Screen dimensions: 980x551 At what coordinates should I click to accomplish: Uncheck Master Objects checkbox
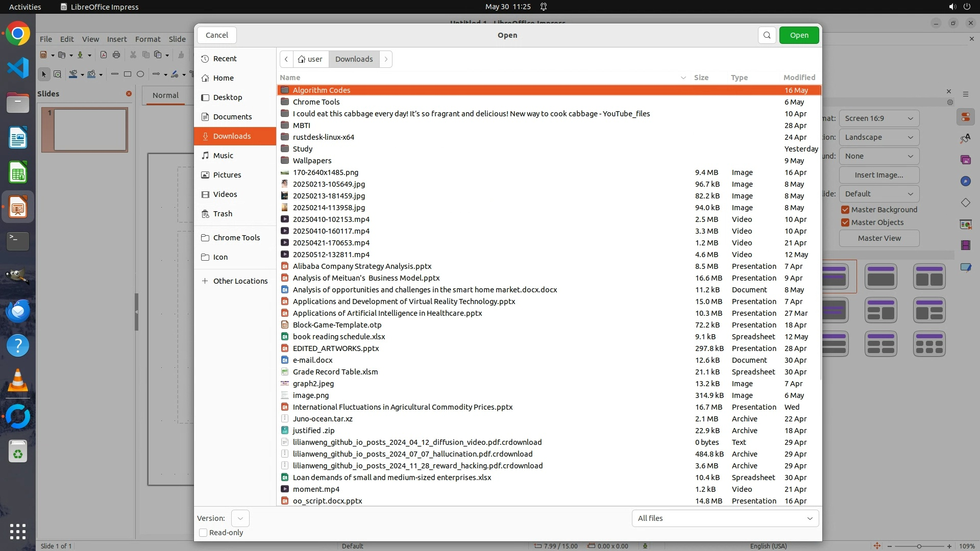tap(845, 222)
